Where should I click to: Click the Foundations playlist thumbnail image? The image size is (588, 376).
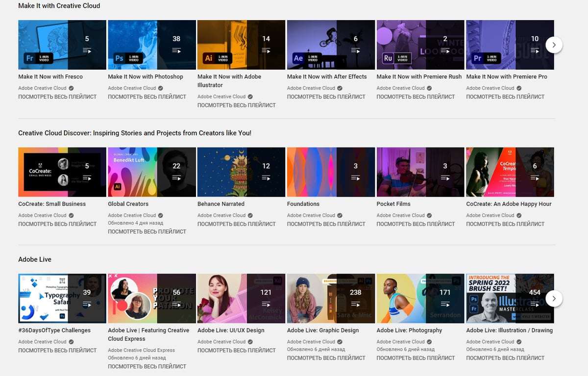331,172
